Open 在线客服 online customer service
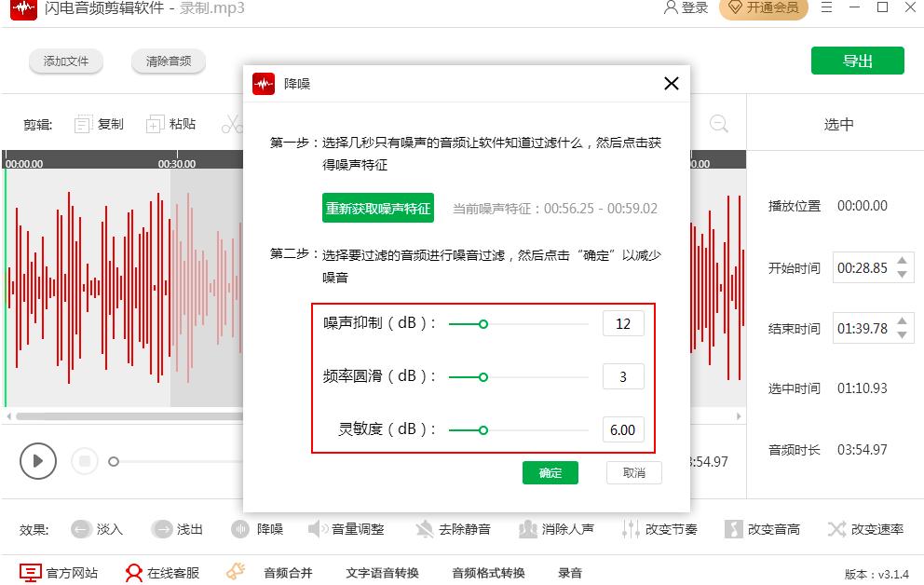This screenshot has width=924, height=585. (162, 573)
